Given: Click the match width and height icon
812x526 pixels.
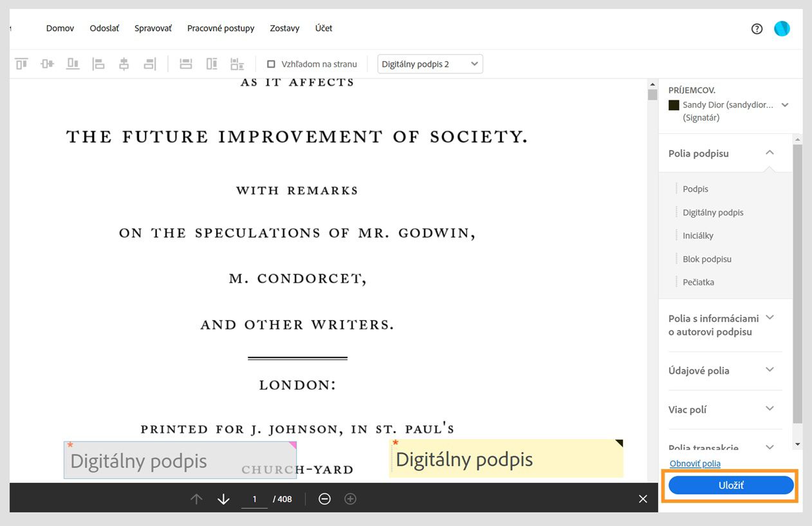Looking at the screenshot, I should point(237,64).
